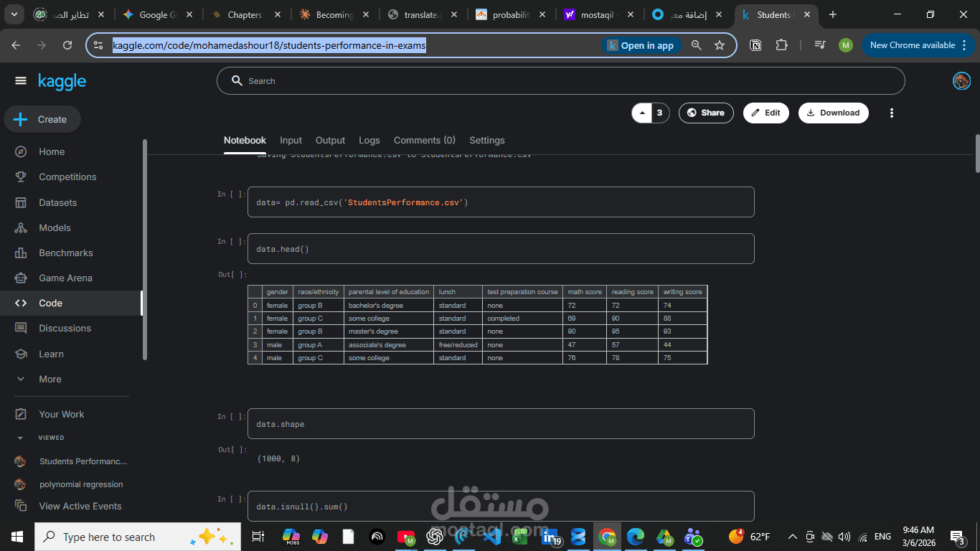The width and height of the screenshot is (980, 551).
Task: Click the Create plus button
Action: pyautogui.click(x=42, y=119)
